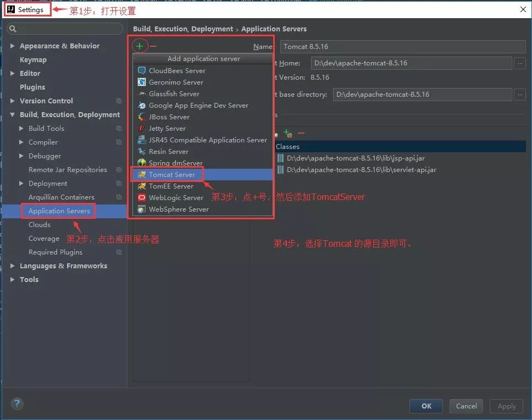Click the plus icon above the Classes library list
Viewport: 532px width, 420px height.
click(286, 133)
